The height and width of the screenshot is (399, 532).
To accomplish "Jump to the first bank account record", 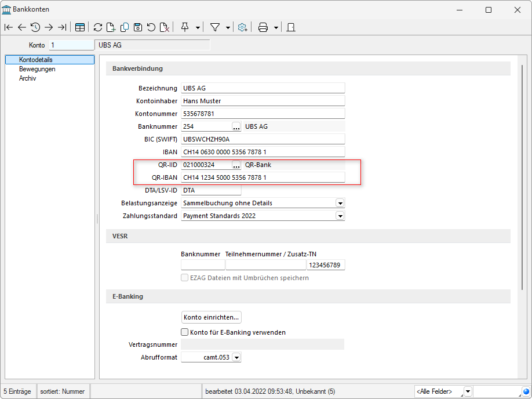I will pos(8,27).
